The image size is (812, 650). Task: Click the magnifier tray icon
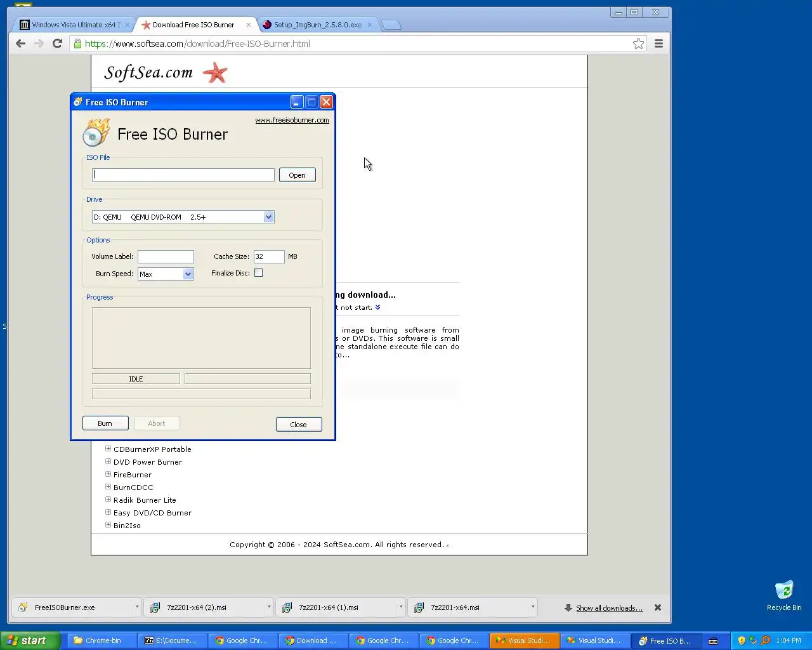(765, 640)
